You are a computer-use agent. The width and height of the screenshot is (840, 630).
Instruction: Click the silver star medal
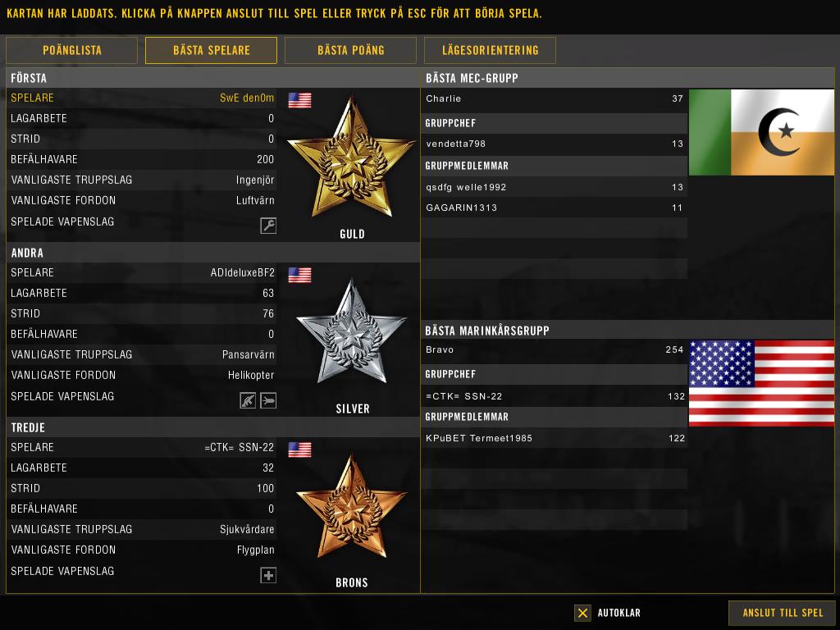[x=351, y=331]
